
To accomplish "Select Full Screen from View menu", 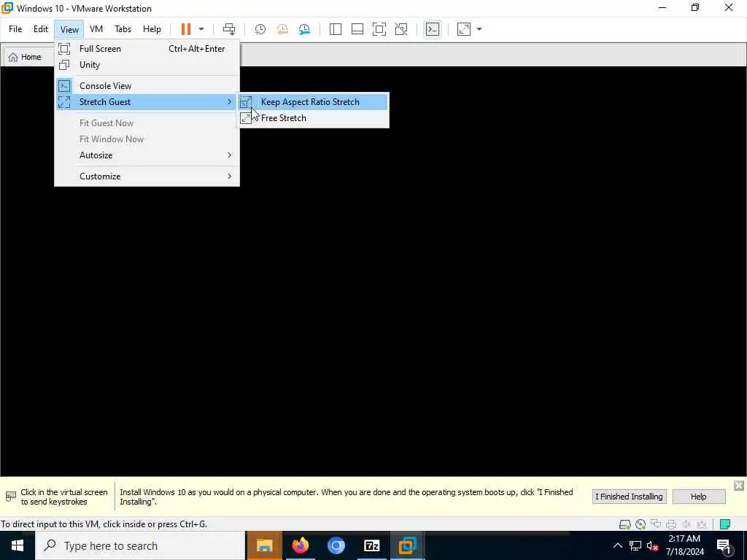I will click(147, 49).
